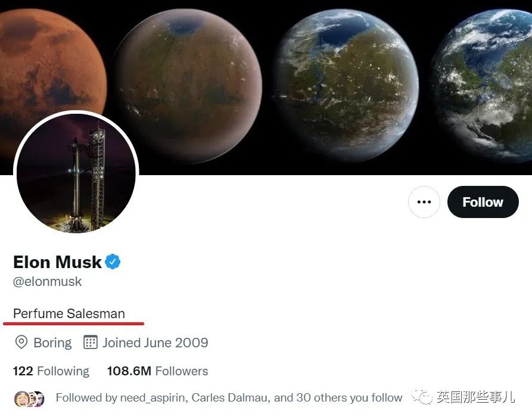Click the Perfume Salesman bio text
Viewport: 532px width, 420px height.
pos(69,313)
